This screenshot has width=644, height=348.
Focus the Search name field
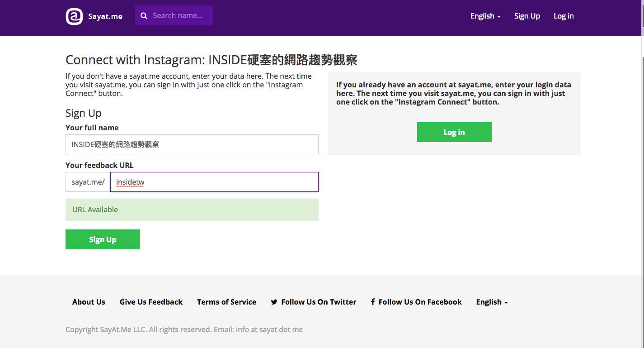point(174,15)
